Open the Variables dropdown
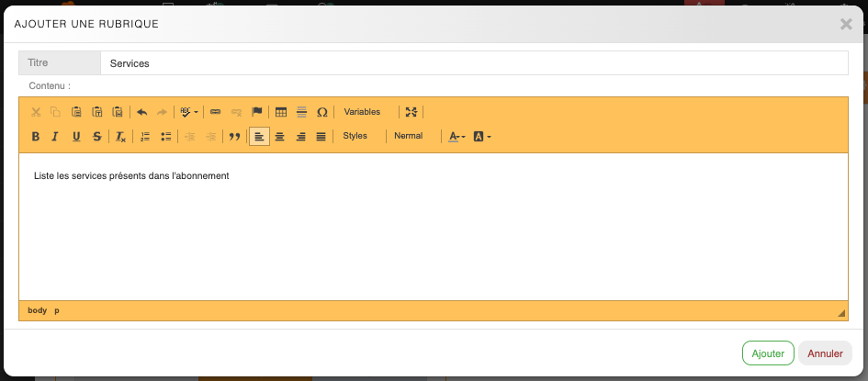 [362, 112]
